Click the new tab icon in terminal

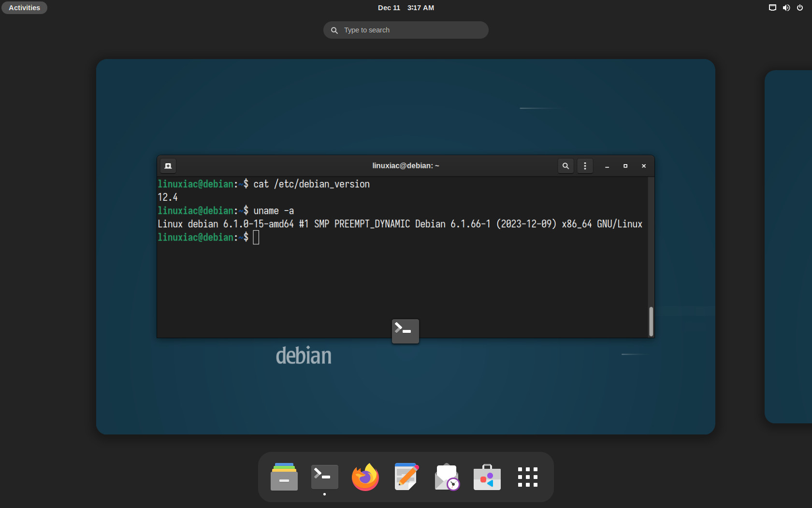click(x=168, y=166)
